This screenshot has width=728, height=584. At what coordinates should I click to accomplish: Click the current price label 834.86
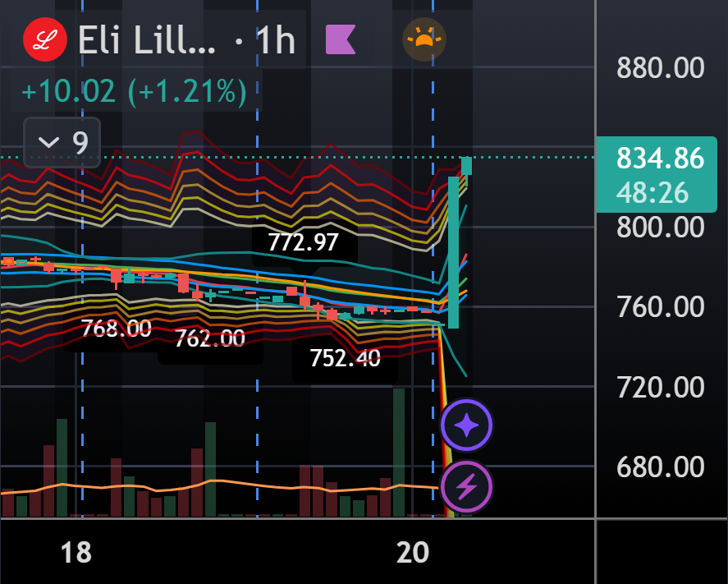tap(660, 159)
